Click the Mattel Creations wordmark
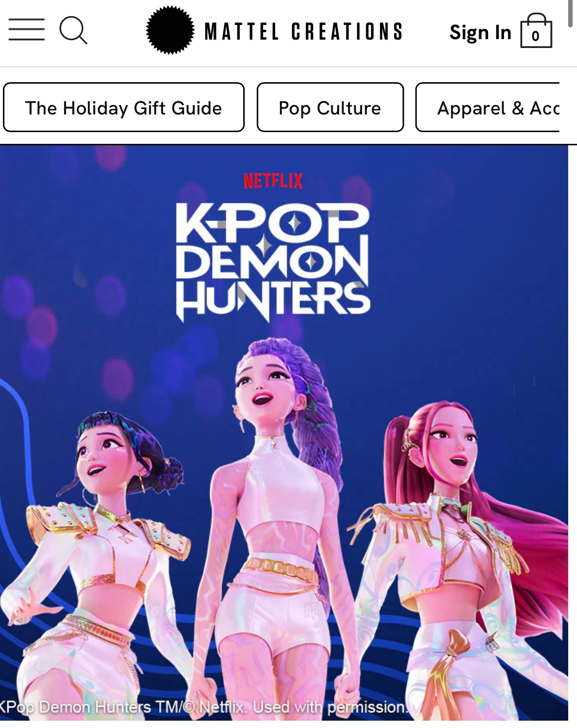 coord(303,31)
